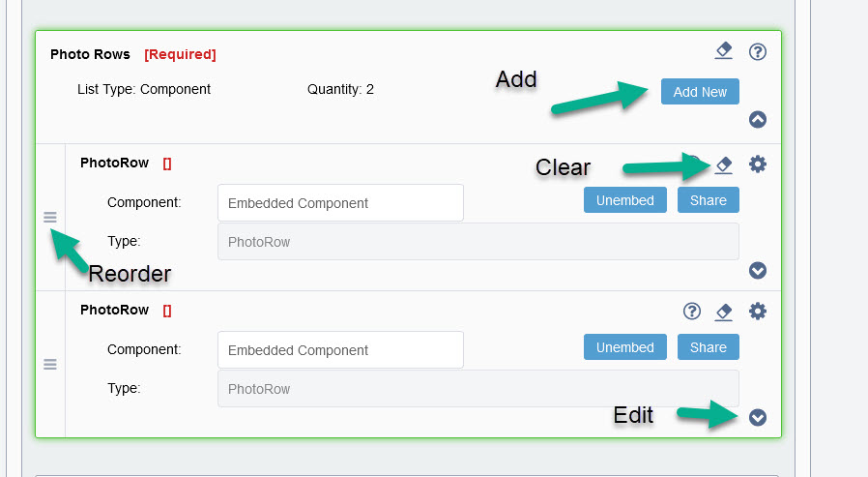Click the second PhotoRow reorder handle

tap(50, 364)
